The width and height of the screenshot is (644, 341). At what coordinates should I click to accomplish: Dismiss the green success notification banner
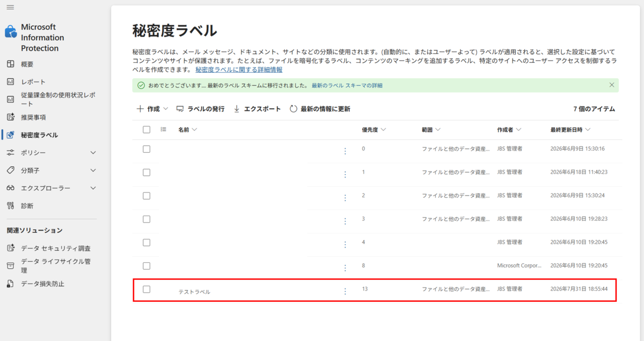[612, 85]
